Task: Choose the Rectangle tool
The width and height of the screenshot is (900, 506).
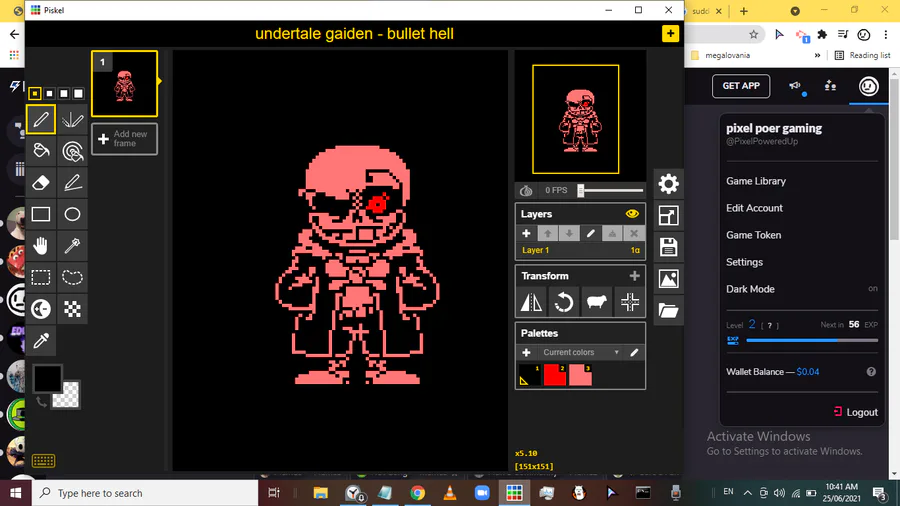Action: coord(41,214)
